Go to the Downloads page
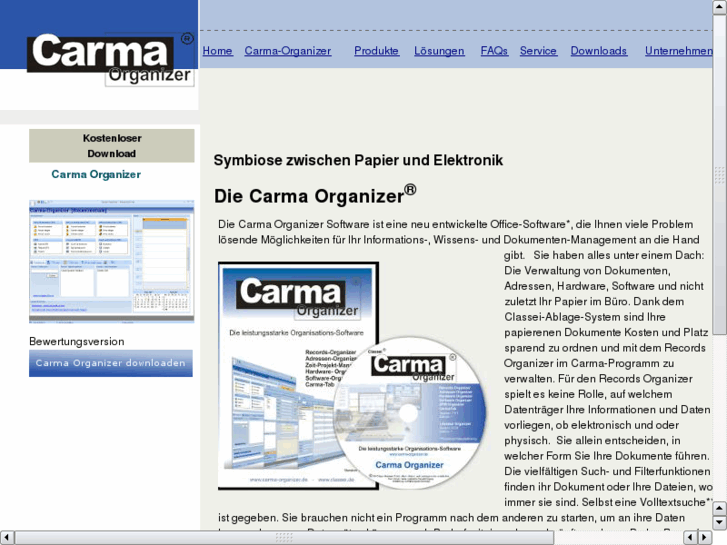 click(x=599, y=51)
